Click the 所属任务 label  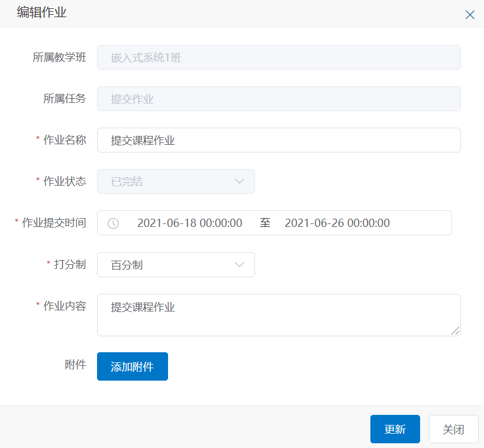pos(64,99)
